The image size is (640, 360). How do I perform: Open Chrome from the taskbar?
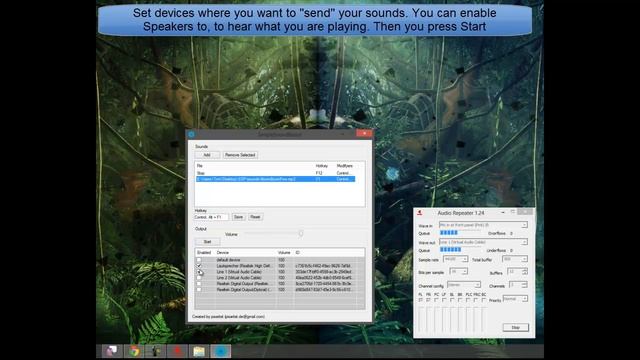134,351
